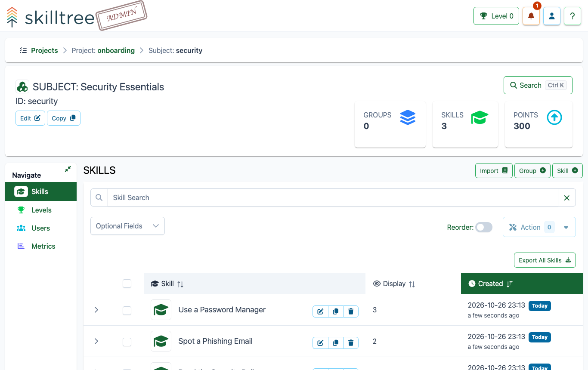
Task: Go to the Projects breadcrumb link
Action: (x=44, y=50)
